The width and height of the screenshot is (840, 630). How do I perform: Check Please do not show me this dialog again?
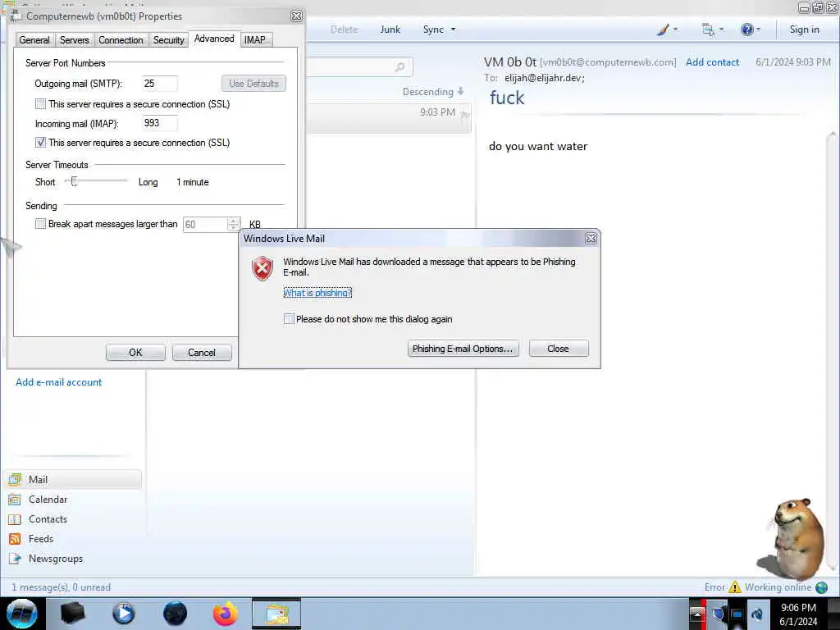(289, 319)
